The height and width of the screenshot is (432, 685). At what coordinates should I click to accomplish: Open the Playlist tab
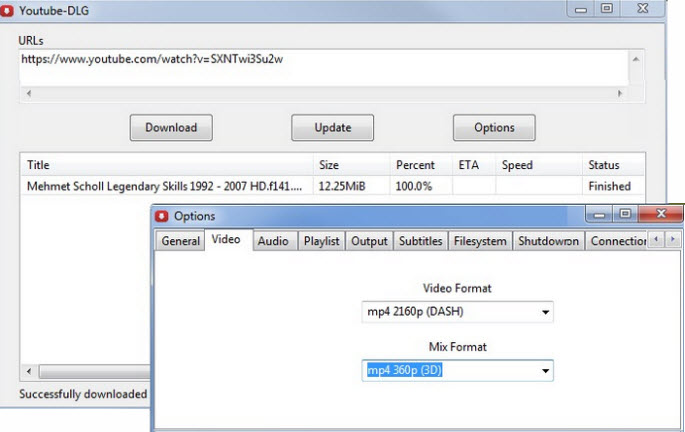point(322,241)
